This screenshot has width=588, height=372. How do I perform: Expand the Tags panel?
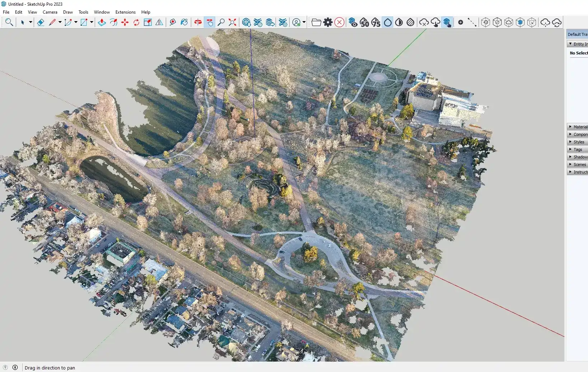click(578, 149)
